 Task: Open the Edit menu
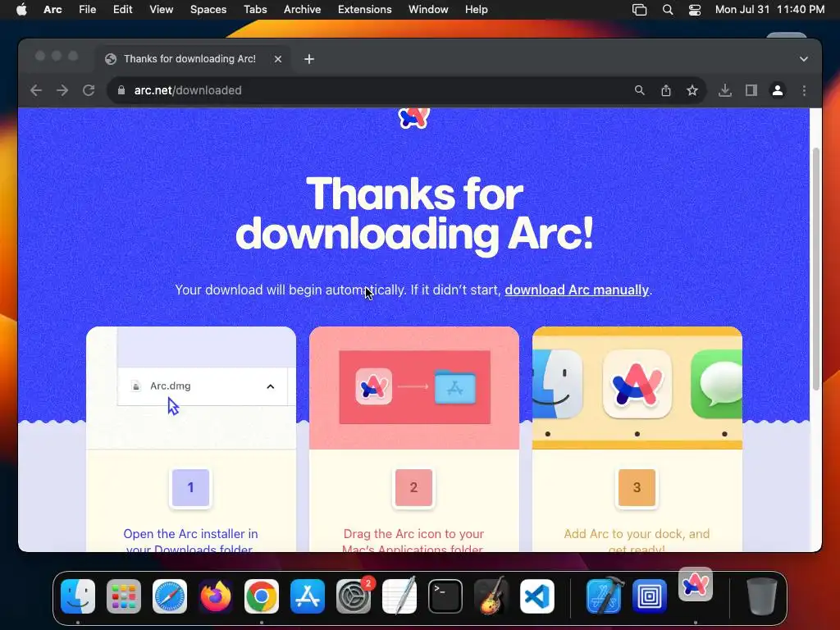pyautogui.click(x=123, y=10)
